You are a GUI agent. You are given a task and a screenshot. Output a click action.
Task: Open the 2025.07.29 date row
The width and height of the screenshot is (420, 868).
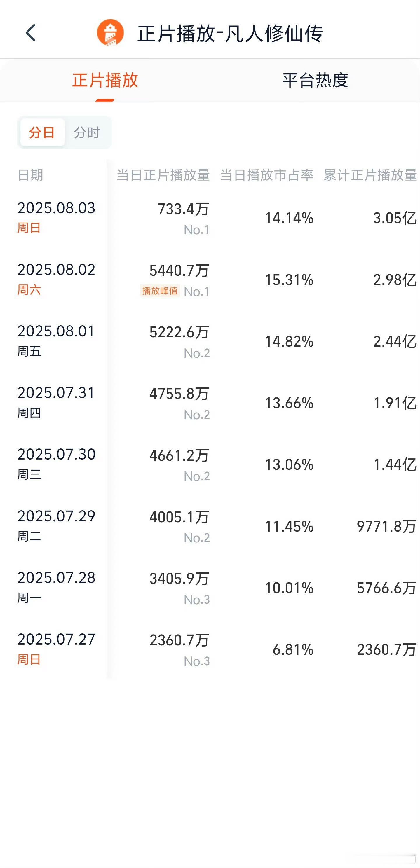(x=210, y=526)
